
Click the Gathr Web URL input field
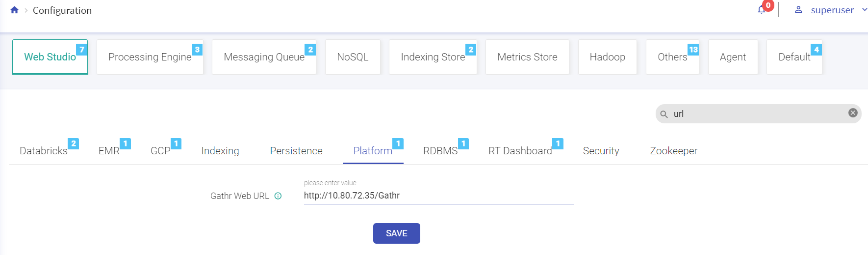pyautogui.click(x=438, y=196)
